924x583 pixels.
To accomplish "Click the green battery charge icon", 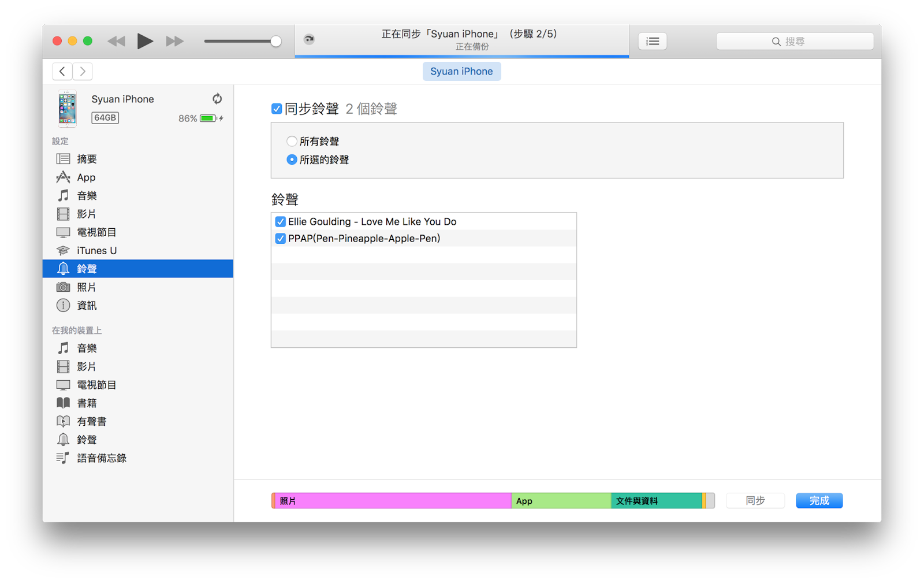I will tap(208, 118).
